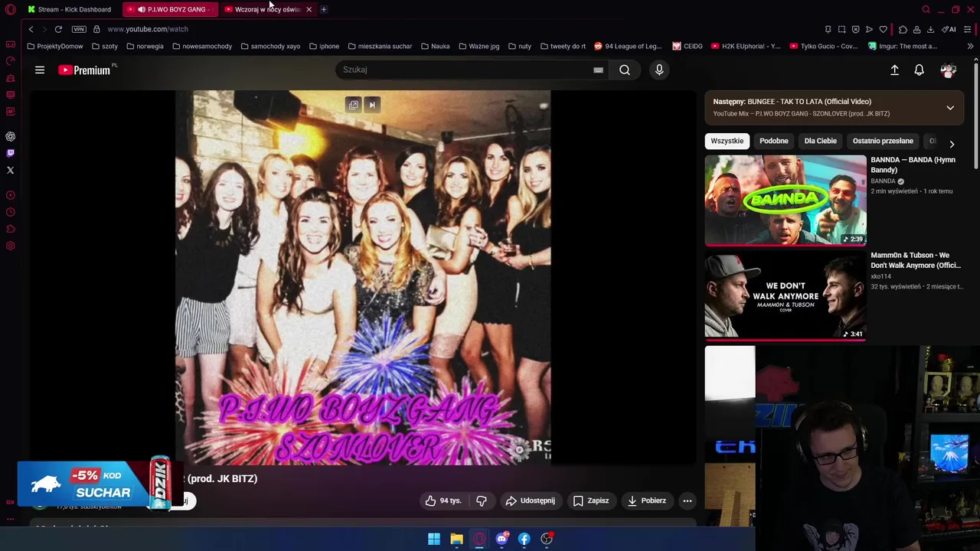Switch to Stream - Kick Dashboard tab

click(x=69, y=9)
